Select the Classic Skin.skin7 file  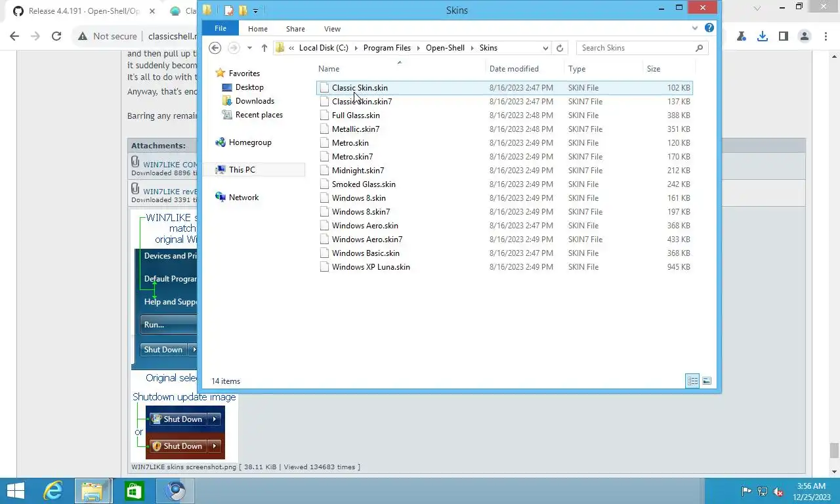[x=504, y=102]
